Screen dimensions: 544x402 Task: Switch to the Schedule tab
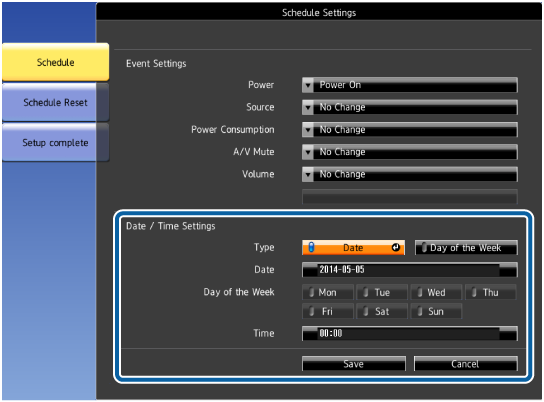[56, 62]
